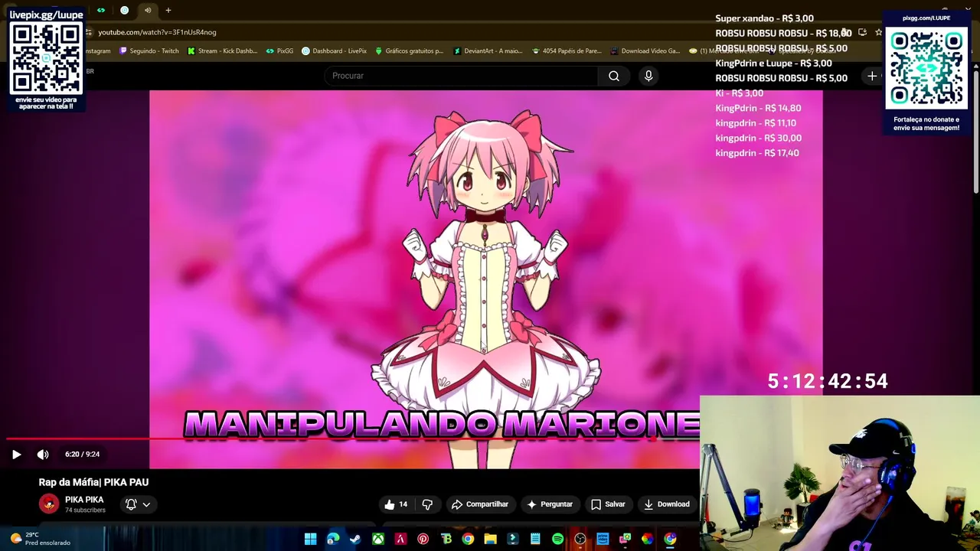Open Prime Video from the taskbar
Viewport: 980px width, 551px height.
603,540
